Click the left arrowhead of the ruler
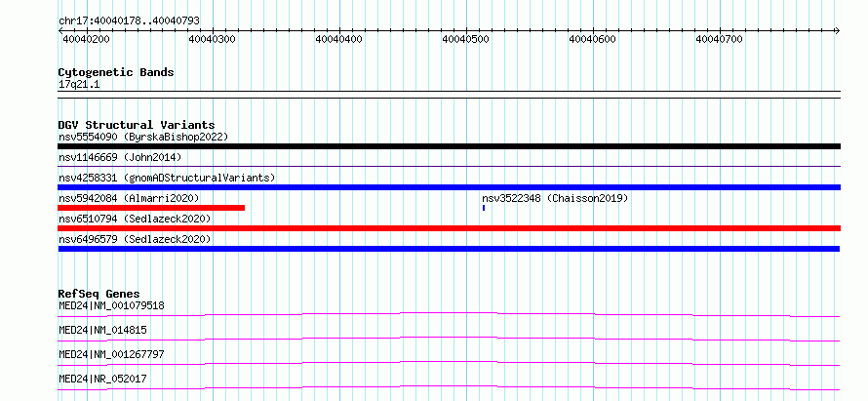This screenshot has width=868, height=401. point(60,30)
